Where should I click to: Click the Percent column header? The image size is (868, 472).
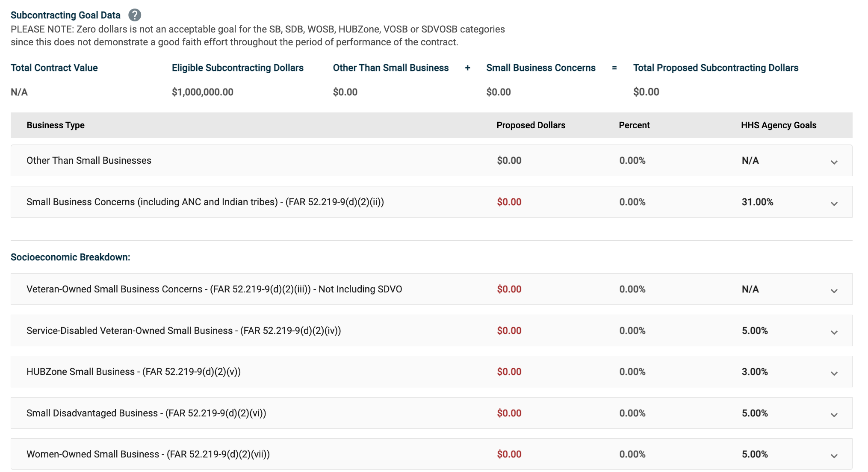[x=634, y=125]
